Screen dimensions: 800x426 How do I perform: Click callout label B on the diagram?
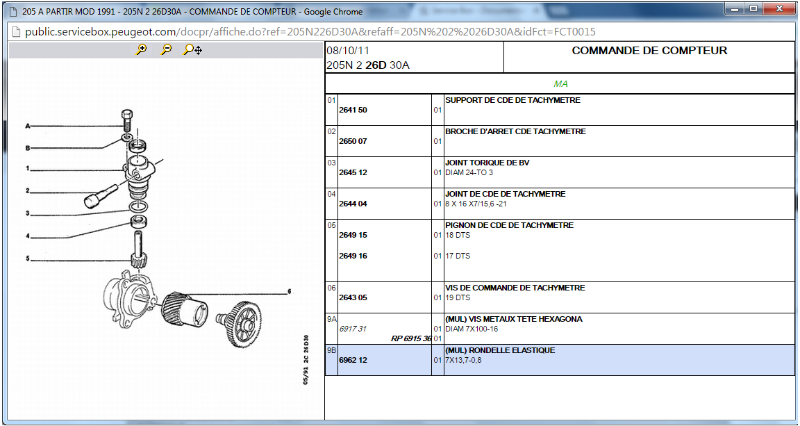pyautogui.click(x=27, y=148)
